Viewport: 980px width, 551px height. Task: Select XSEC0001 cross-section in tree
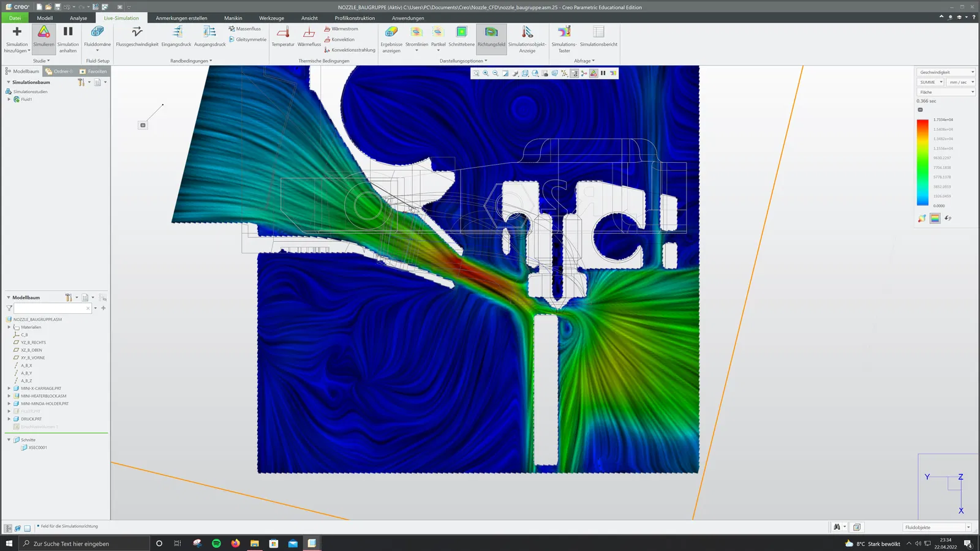pyautogui.click(x=37, y=448)
